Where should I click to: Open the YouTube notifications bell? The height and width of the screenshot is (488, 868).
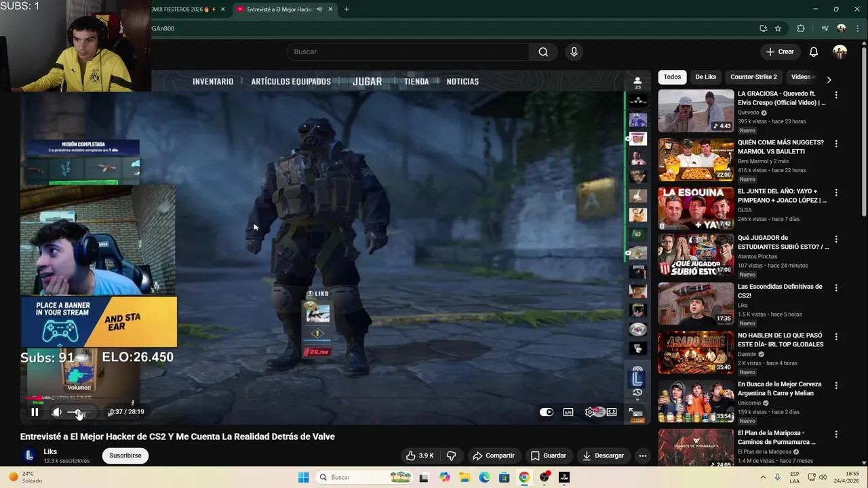point(814,52)
